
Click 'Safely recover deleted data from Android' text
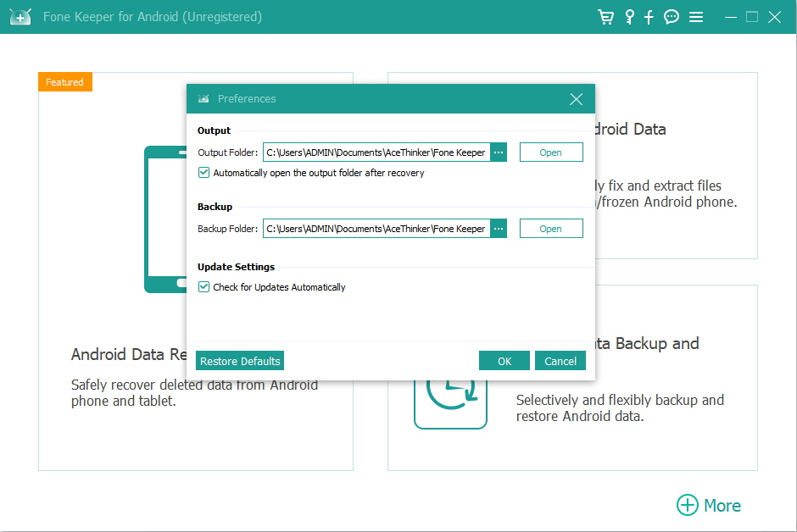tap(194, 385)
